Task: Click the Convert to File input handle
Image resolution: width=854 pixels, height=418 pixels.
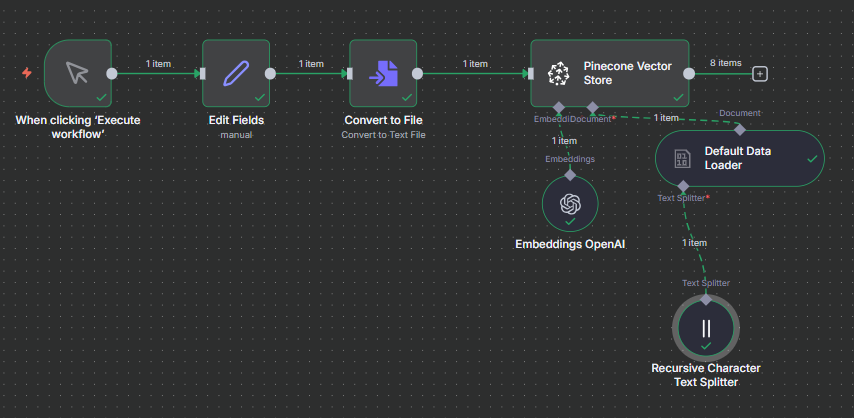Action: [x=350, y=73]
